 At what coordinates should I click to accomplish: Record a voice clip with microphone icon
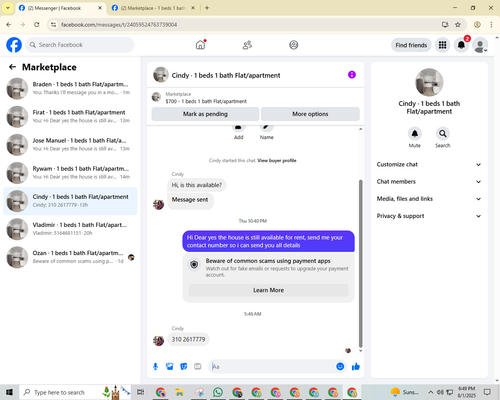155,367
